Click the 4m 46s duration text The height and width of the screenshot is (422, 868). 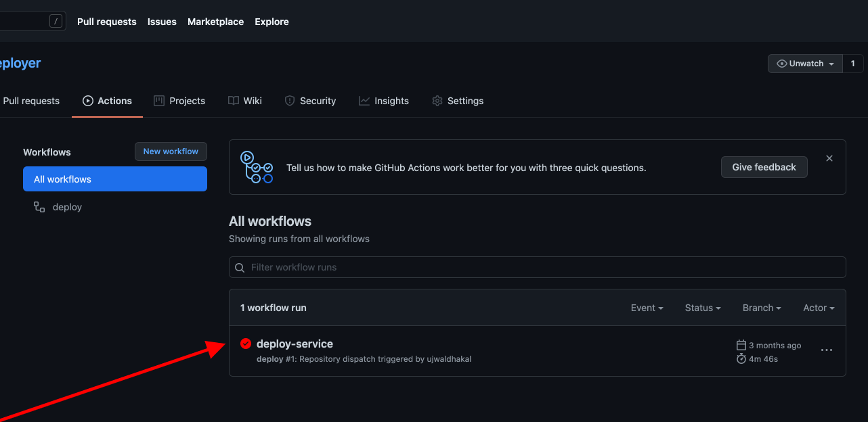763,359
